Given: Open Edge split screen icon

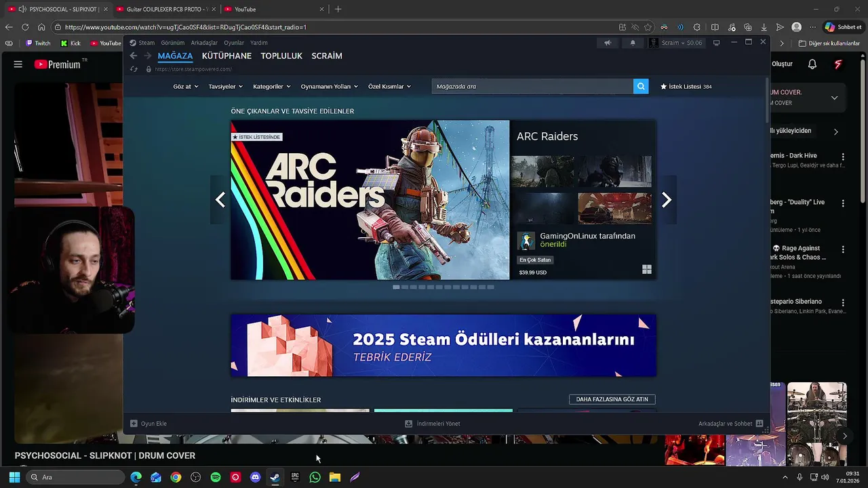Looking at the screenshot, I should [x=715, y=27].
